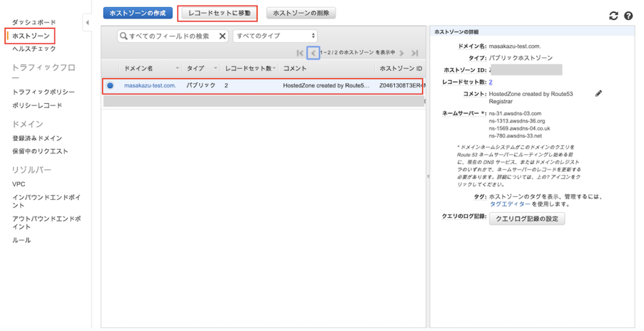Go to ヘルスチェック in the sidebar
This screenshot has width=644, height=331.
click(34, 48)
